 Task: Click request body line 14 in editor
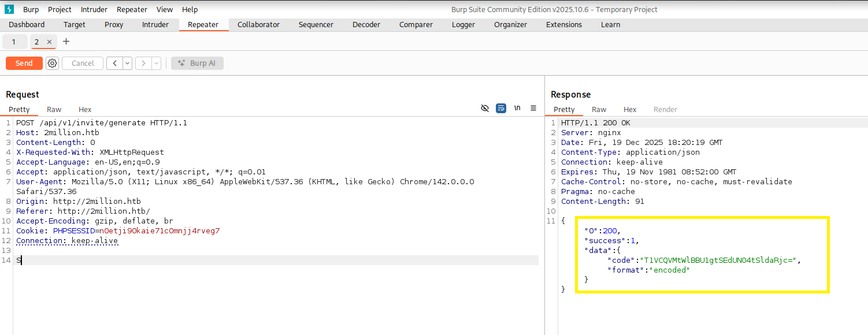click(x=231, y=260)
